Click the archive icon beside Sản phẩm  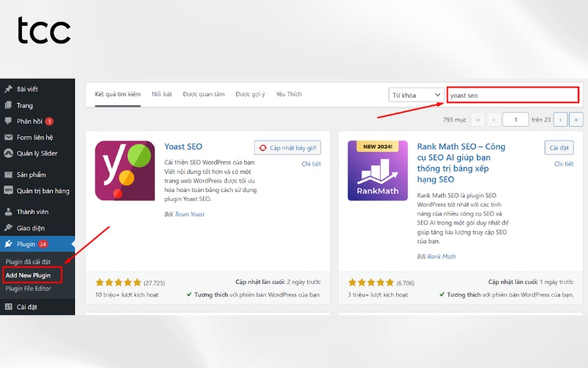(8, 174)
